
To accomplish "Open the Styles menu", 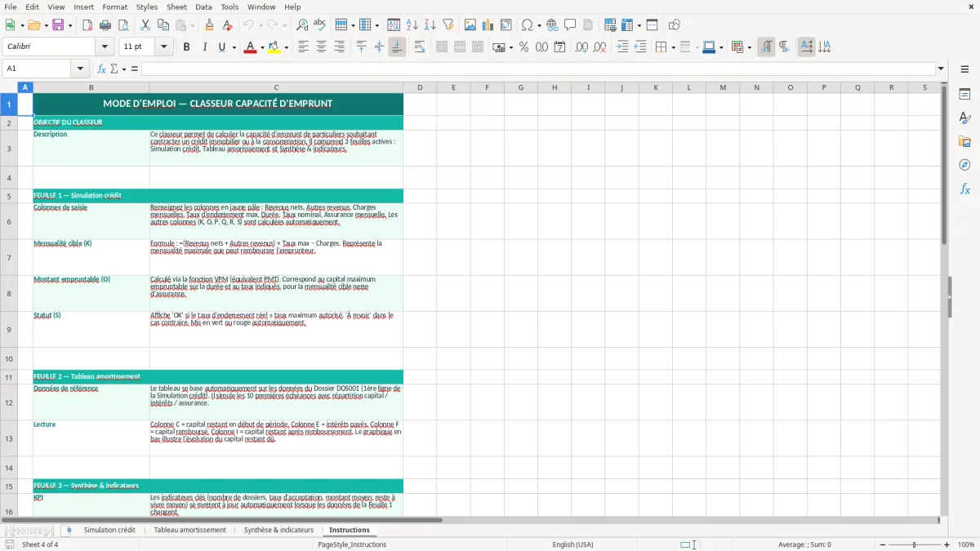I will click(x=147, y=7).
